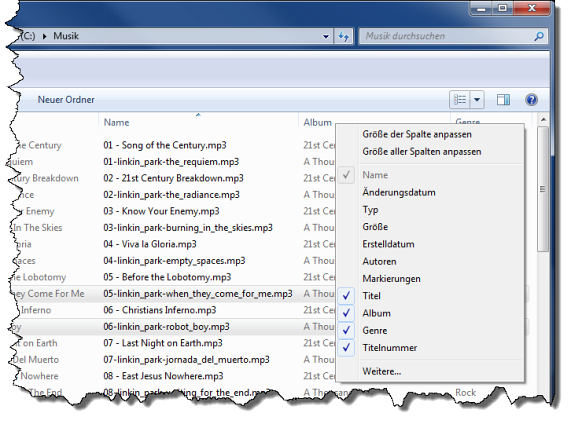Open the Weitere... menu entry
Screen dimensions: 568x424
point(381,371)
